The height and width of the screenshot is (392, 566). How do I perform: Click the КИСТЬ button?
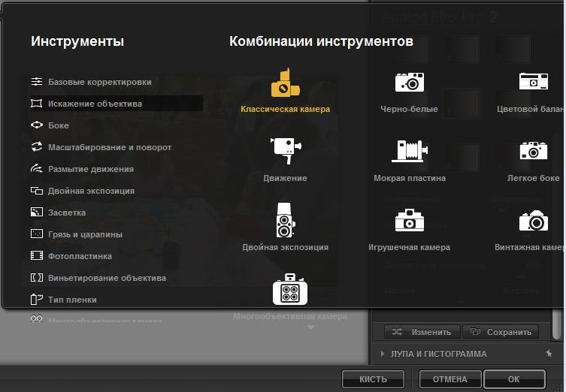[x=373, y=379]
